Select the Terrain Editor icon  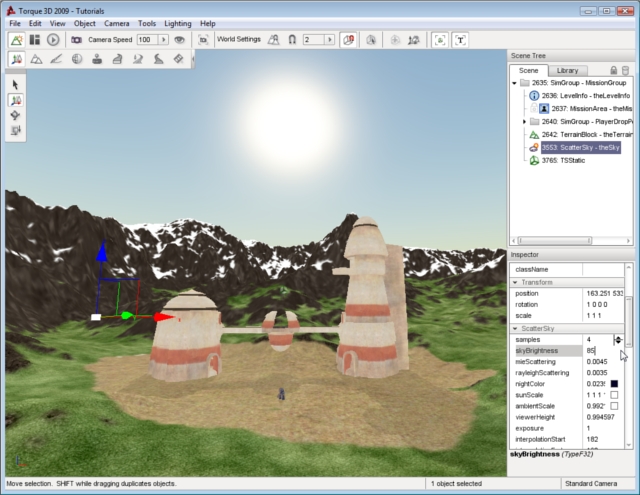[36, 60]
